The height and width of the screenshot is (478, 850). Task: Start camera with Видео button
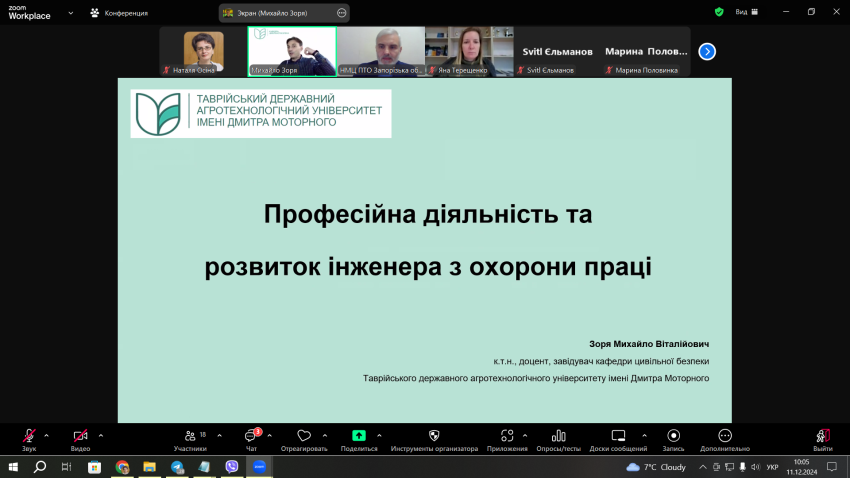click(x=80, y=440)
